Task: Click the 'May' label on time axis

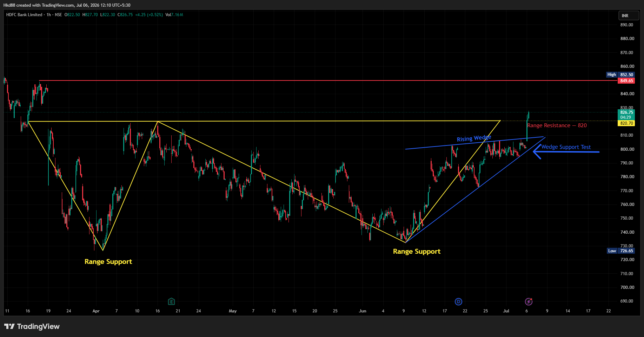Action: [x=233, y=311]
